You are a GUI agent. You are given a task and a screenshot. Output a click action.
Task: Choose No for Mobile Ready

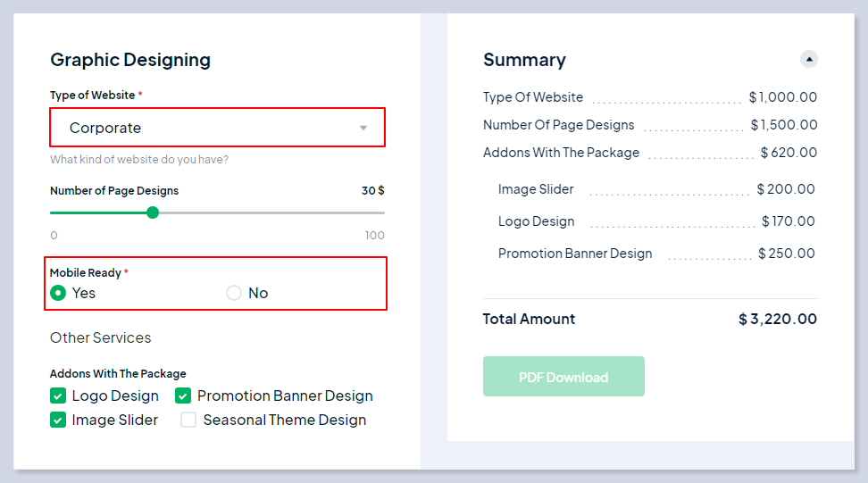click(234, 293)
